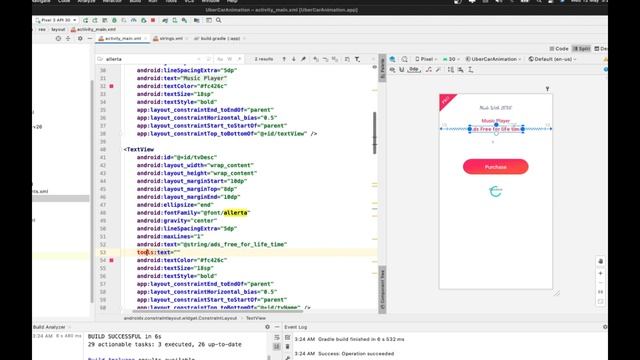Toggle Match Case (Aa) in find bar

click(220, 59)
